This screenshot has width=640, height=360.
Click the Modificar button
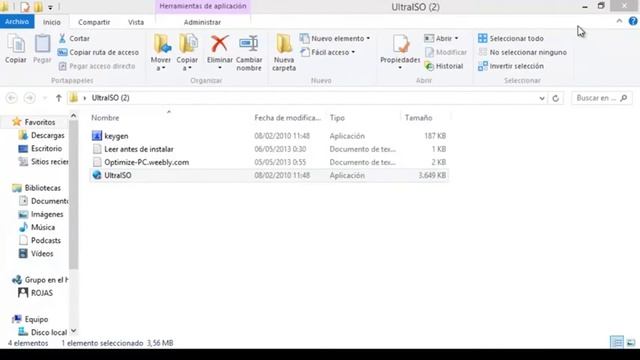pos(446,52)
